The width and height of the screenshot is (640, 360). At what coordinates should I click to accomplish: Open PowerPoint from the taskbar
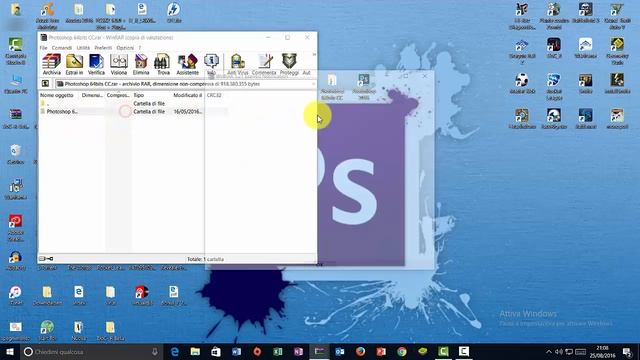[381, 351]
